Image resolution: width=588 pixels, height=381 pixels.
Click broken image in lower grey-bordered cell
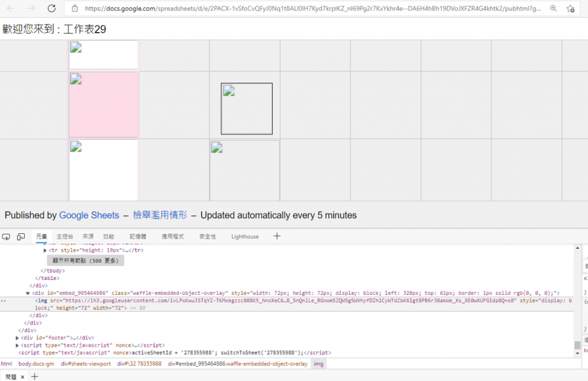coord(216,148)
